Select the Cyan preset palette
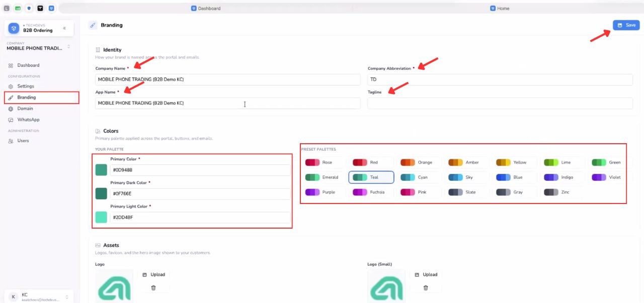The width and height of the screenshot is (644, 303). 419,177
